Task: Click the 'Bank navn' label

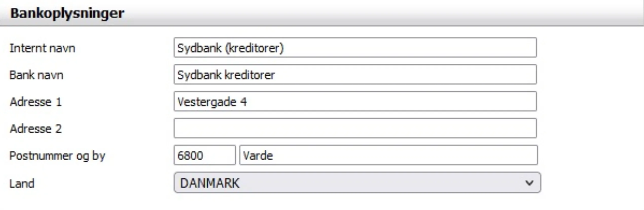Action: click(x=36, y=75)
